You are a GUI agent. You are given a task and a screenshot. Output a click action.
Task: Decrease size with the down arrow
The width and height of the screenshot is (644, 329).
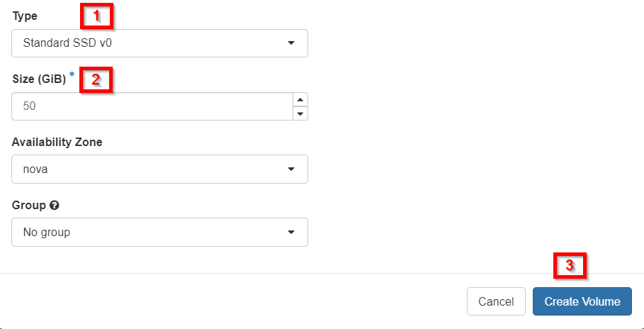click(300, 113)
